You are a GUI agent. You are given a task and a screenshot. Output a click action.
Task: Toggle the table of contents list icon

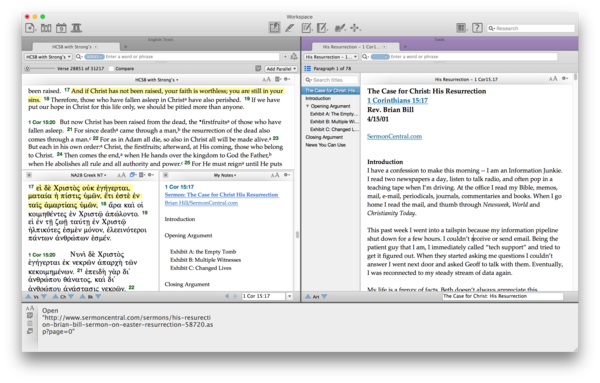click(307, 68)
